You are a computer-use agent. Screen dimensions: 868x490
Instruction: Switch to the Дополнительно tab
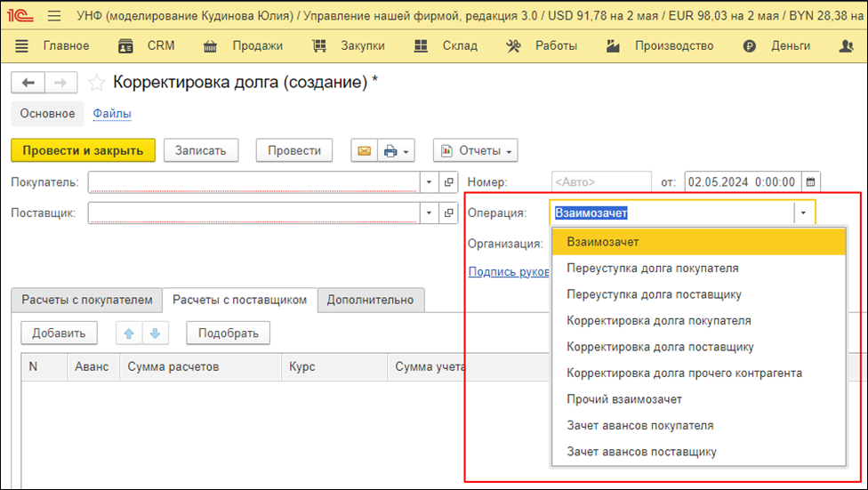coord(370,301)
